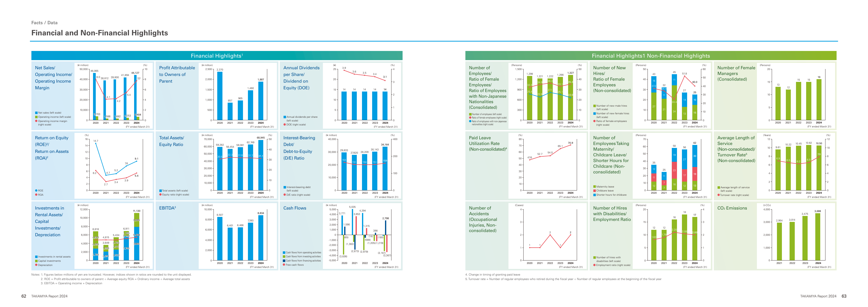Click page number 63 in the footer
This screenshot has height=307, width=868.
844,296
